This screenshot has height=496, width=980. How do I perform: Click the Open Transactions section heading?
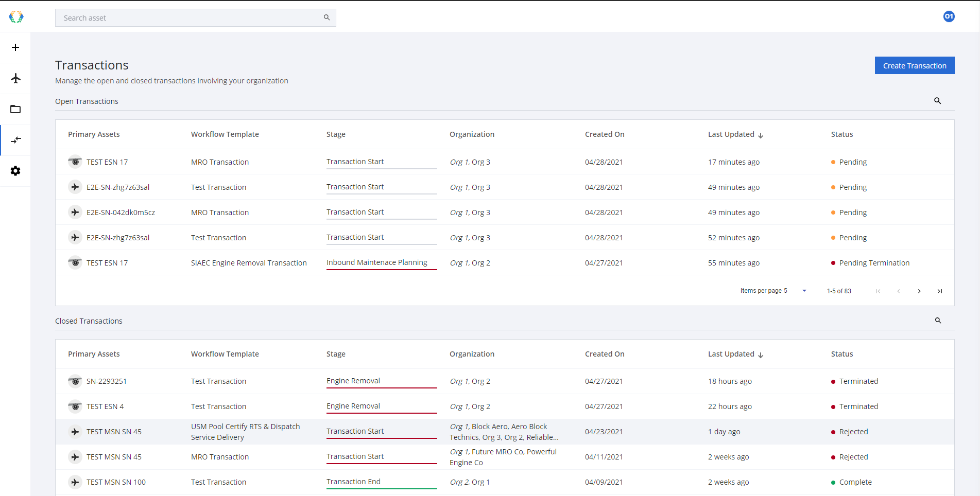tap(87, 101)
